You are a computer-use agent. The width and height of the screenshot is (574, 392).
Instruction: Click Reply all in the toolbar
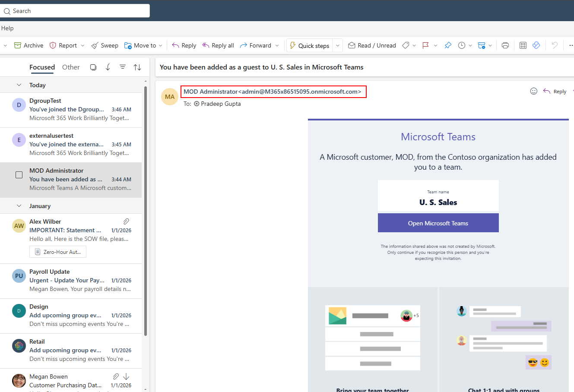[218, 45]
